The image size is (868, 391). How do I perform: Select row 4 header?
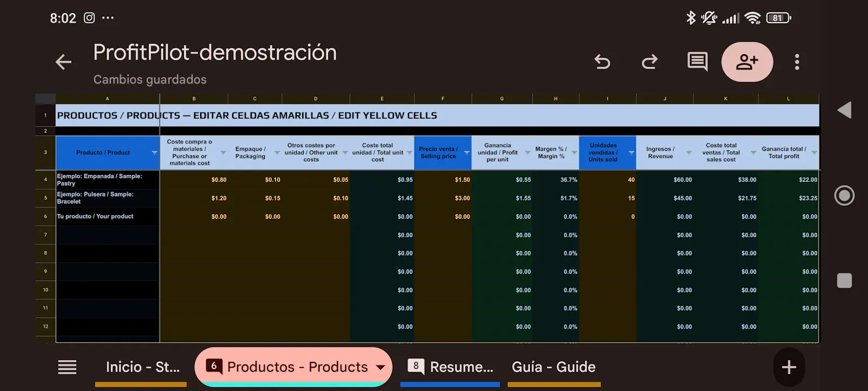click(x=46, y=180)
